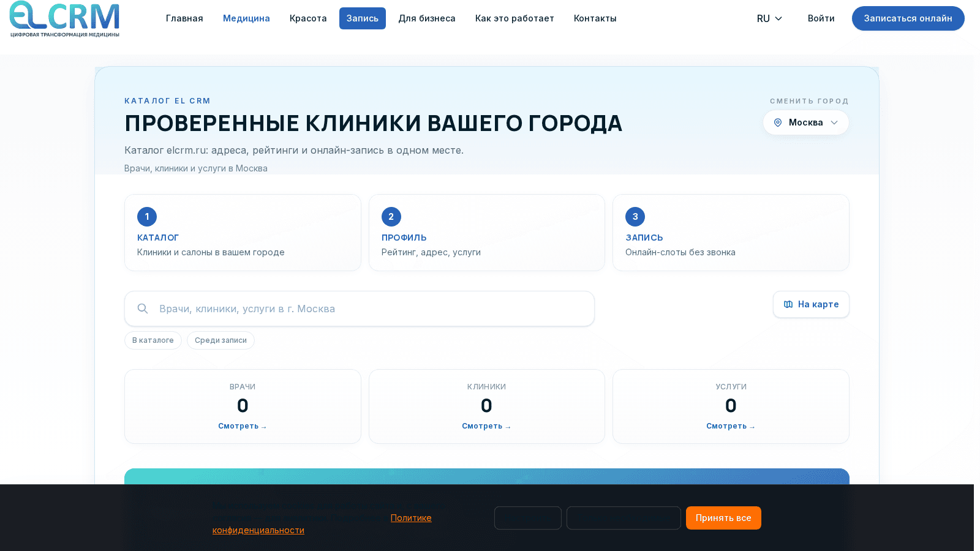Open the Красота menu item

pyautogui.click(x=308, y=18)
